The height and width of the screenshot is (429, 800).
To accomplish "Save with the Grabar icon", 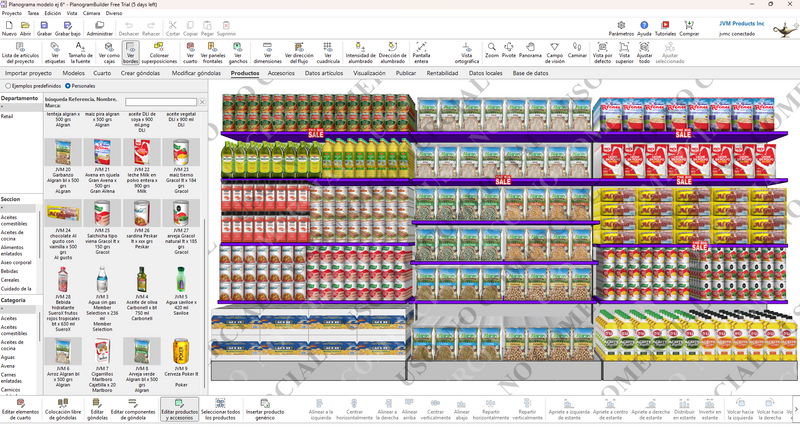I will tap(44, 28).
